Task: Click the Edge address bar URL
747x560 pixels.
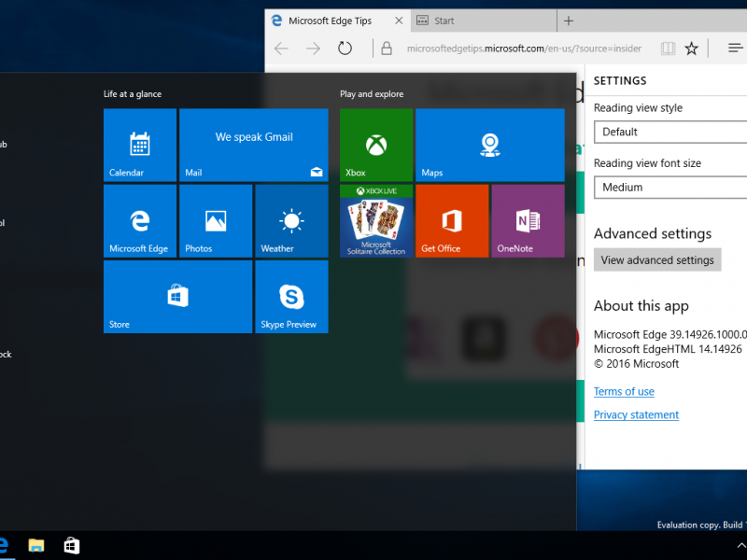Action: pos(524,49)
